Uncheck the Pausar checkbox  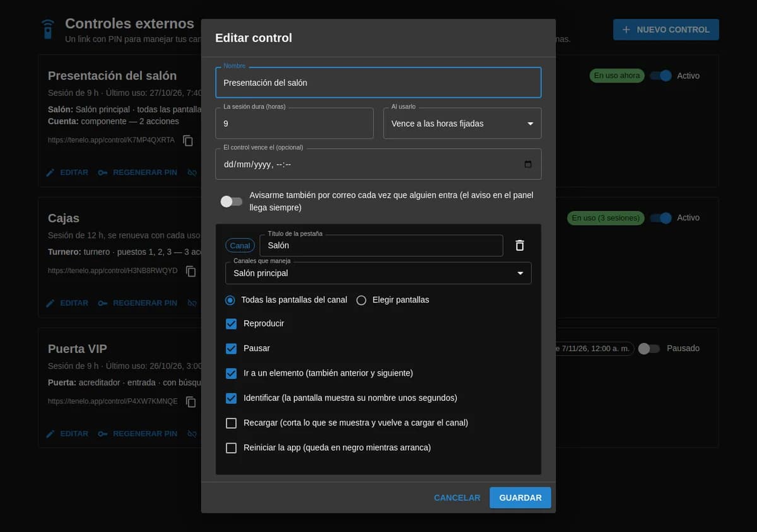231,349
